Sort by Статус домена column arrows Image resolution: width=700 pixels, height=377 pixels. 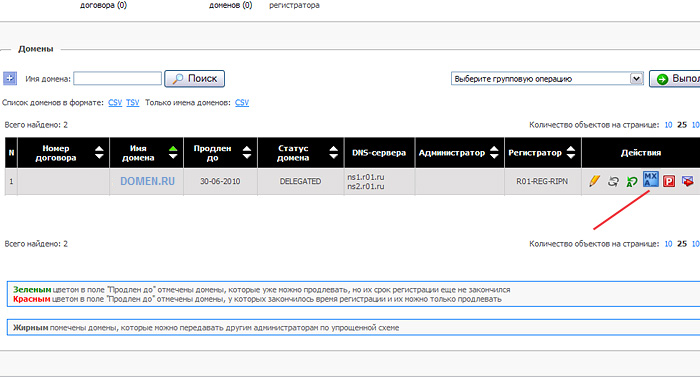click(333, 153)
